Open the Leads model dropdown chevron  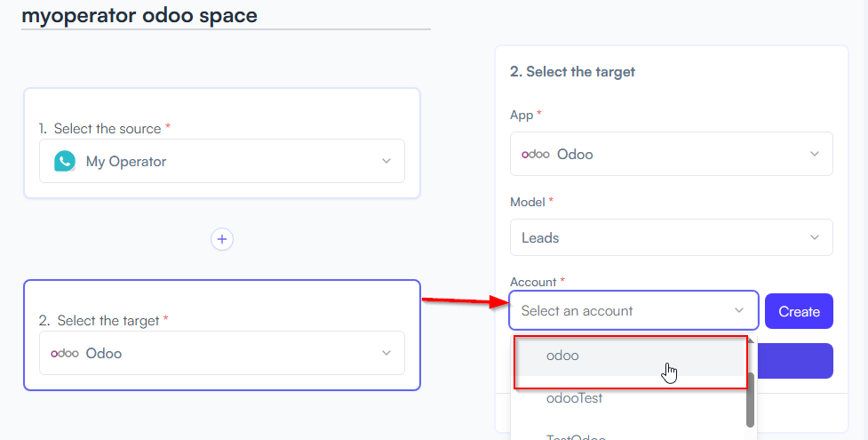tap(815, 237)
